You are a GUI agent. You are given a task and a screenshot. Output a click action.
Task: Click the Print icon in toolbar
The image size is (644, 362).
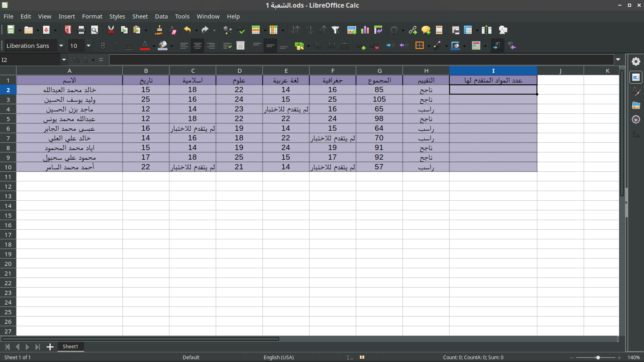[81, 30]
